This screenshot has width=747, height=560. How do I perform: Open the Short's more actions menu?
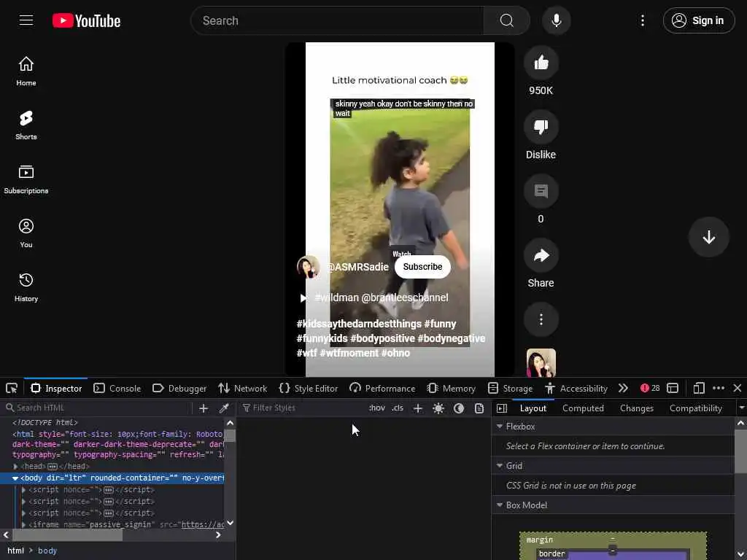(x=541, y=319)
